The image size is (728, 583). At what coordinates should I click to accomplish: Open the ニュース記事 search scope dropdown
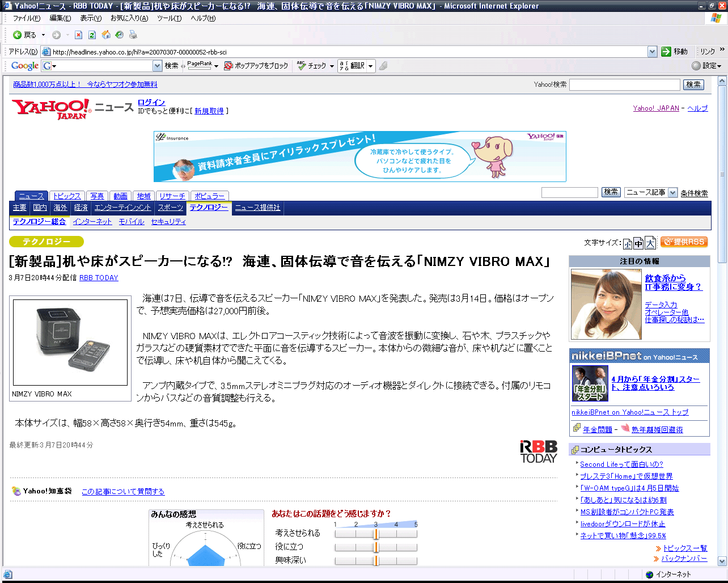[x=673, y=193]
